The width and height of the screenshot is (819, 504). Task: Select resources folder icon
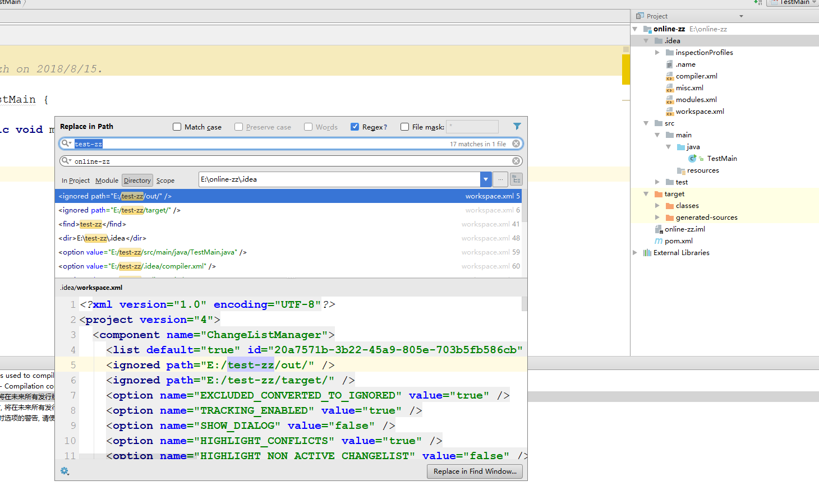click(681, 170)
